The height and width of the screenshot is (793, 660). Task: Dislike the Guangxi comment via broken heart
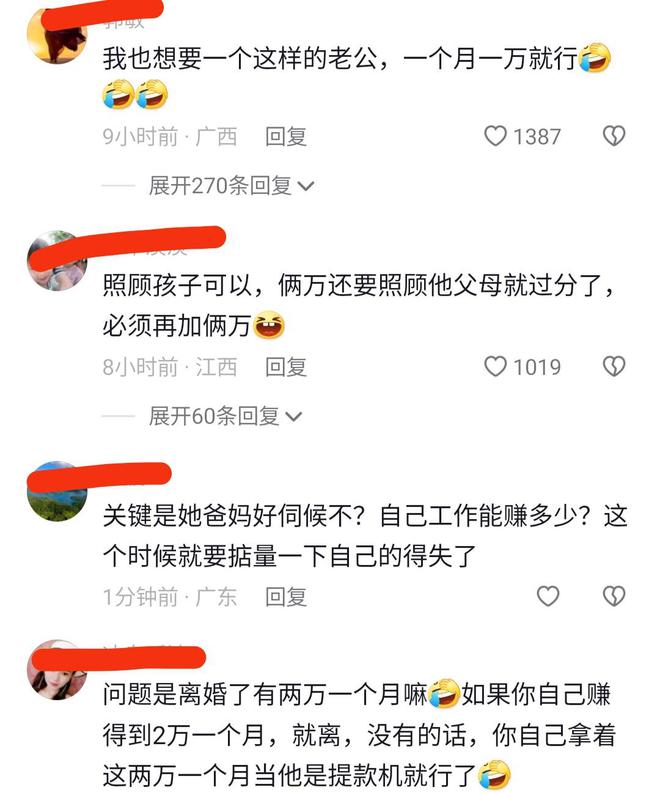click(614, 136)
